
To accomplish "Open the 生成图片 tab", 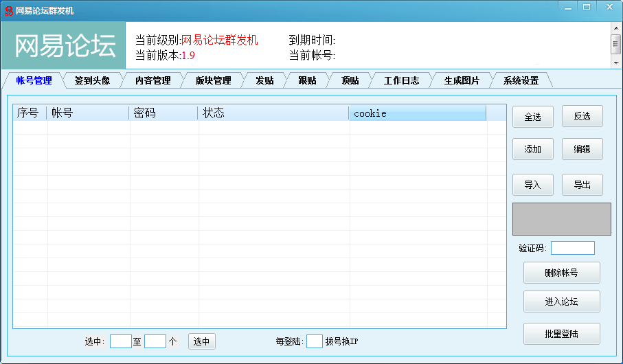I will [462, 80].
